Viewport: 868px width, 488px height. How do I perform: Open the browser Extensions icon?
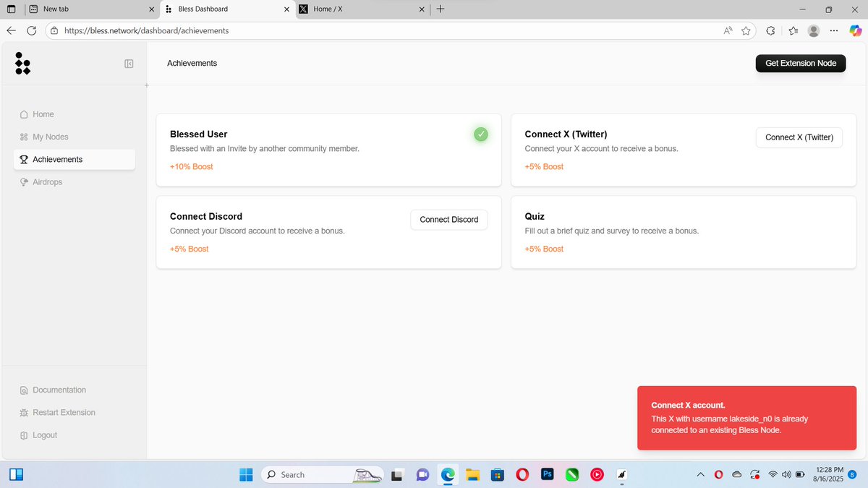[x=770, y=31]
